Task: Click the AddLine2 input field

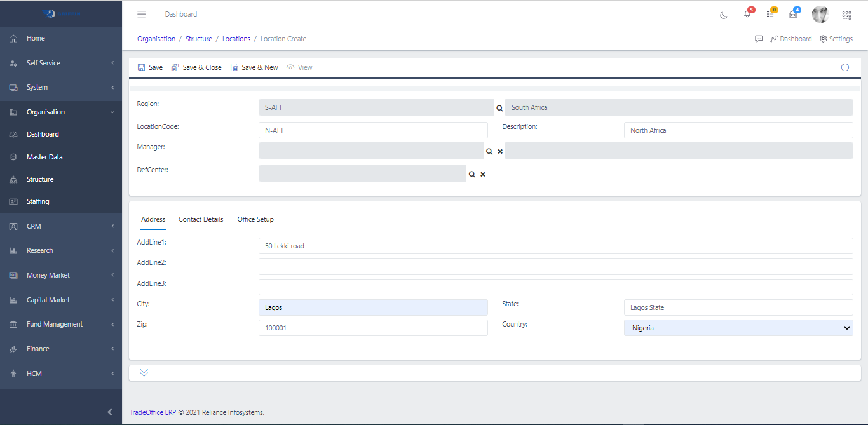Action: (555, 266)
